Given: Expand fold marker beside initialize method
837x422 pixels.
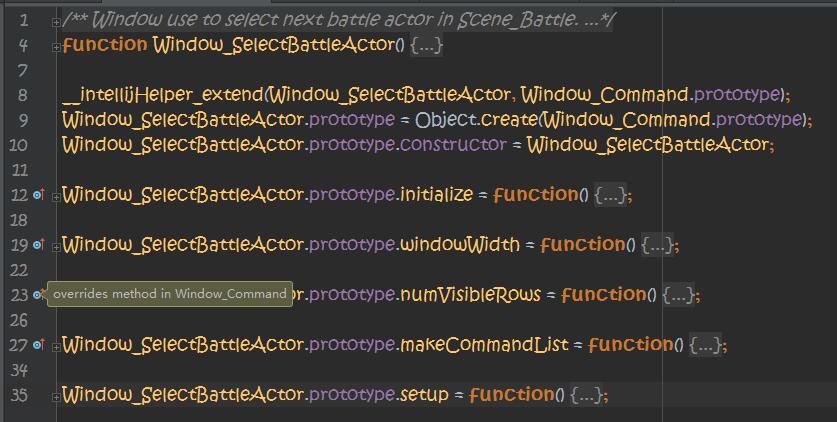Looking at the screenshot, I should (56, 197).
